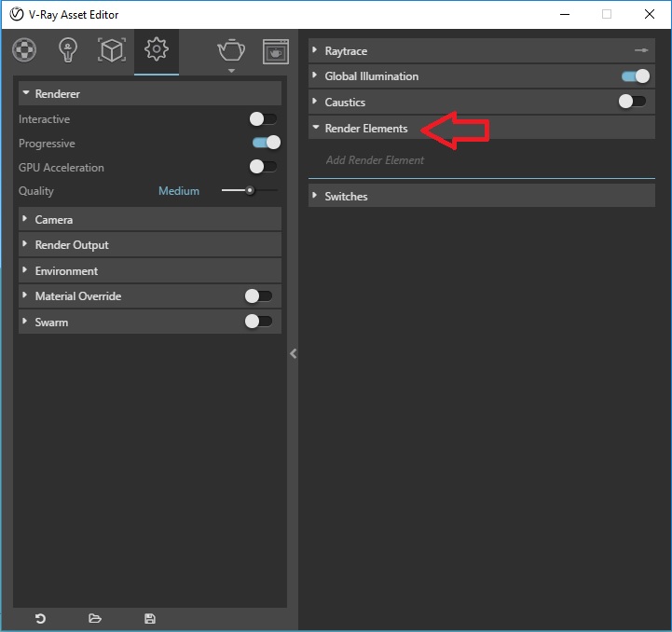Turn off Global Illumination switch
Screen dimensions: 672x632
click(x=636, y=76)
